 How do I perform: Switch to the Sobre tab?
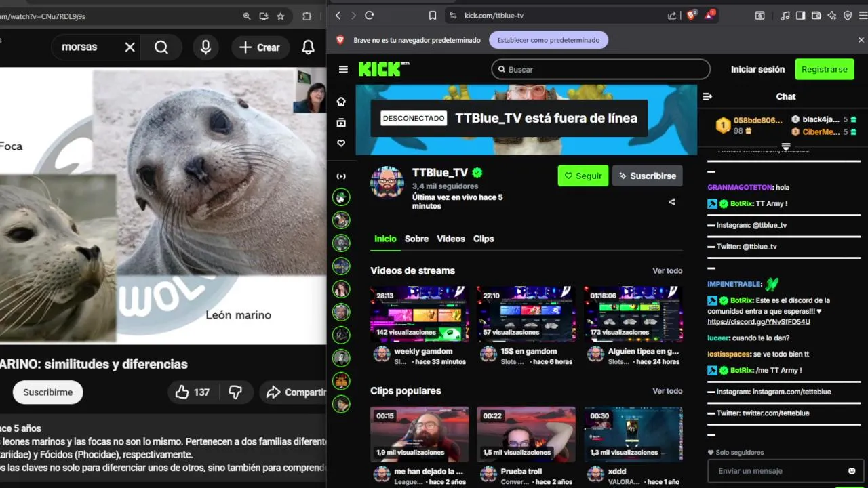tap(416, 239)
